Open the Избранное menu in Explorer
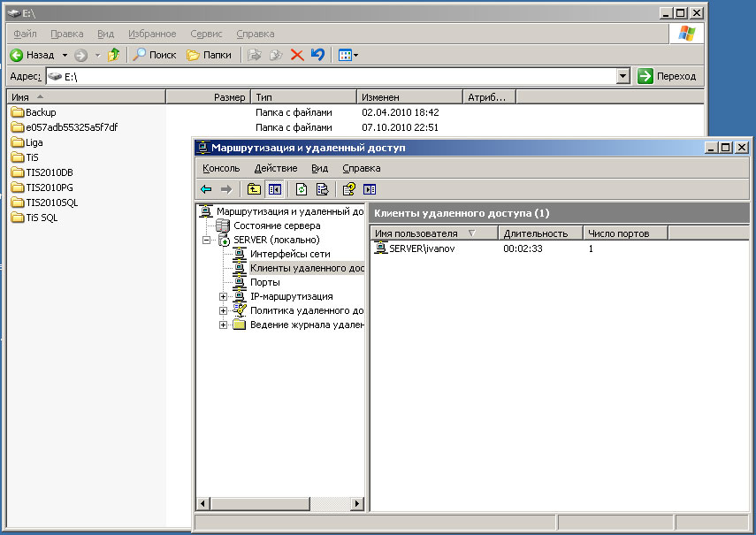 [151, 34]
